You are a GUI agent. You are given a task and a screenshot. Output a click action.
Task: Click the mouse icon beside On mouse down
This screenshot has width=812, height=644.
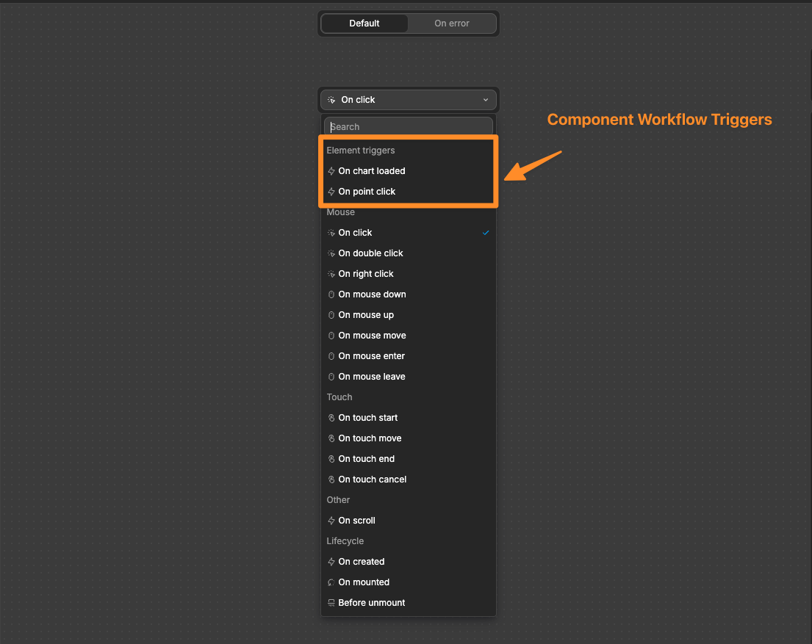pos(332,294)
